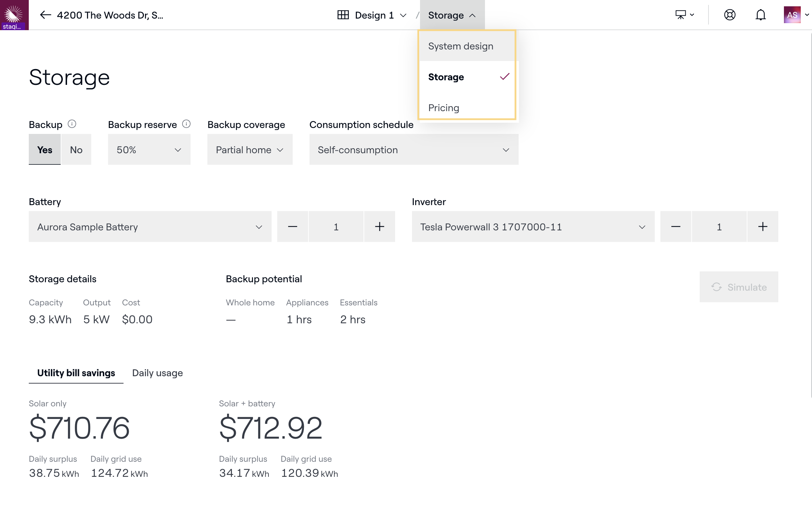Click the back arrow next to address
This screenshot has height=514, width=812.
[45, 15]
